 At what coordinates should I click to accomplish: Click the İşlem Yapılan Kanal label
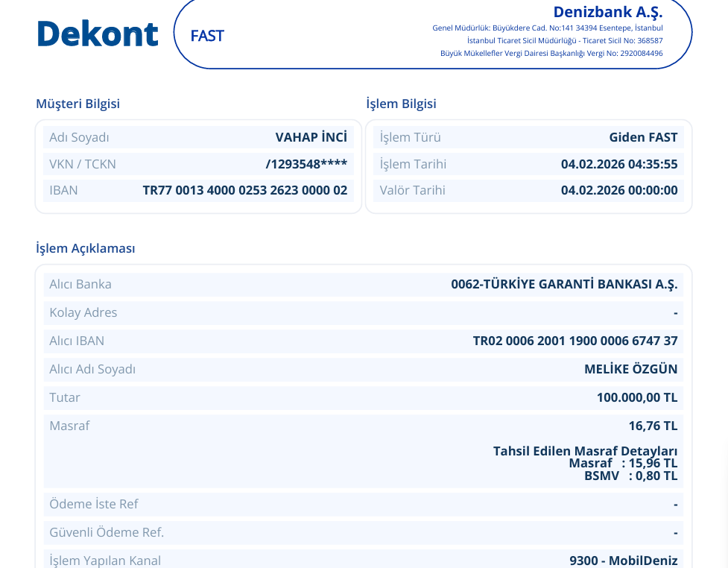(x=105, y=561)
